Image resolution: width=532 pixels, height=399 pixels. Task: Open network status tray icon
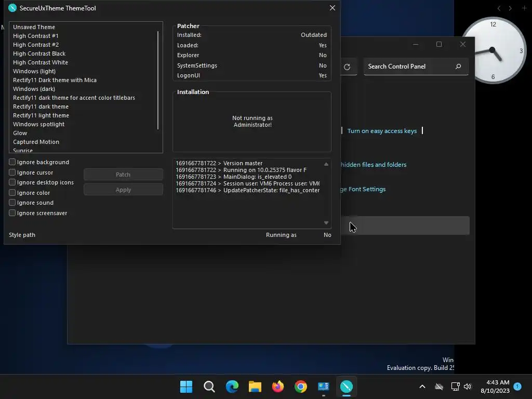pyautogui.click(x=455, y=387)
